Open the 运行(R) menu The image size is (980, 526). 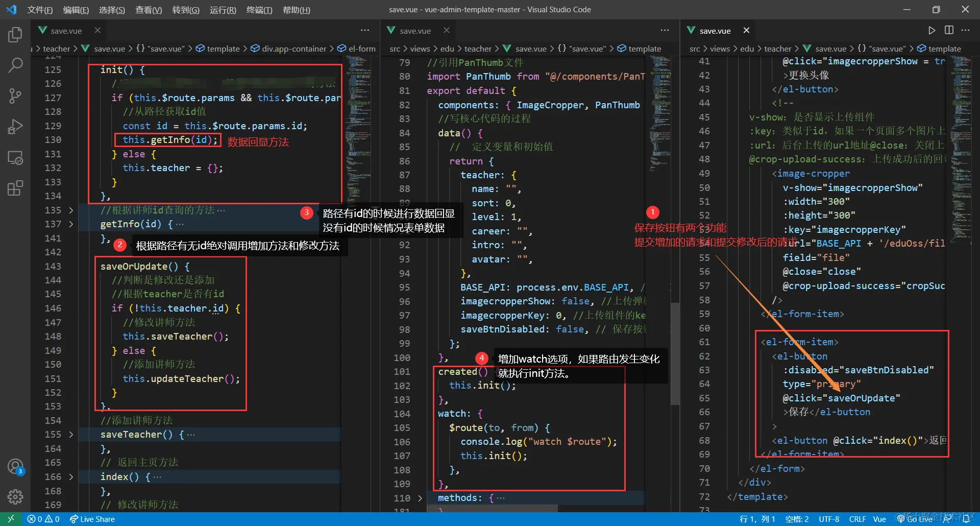[223, 10]
